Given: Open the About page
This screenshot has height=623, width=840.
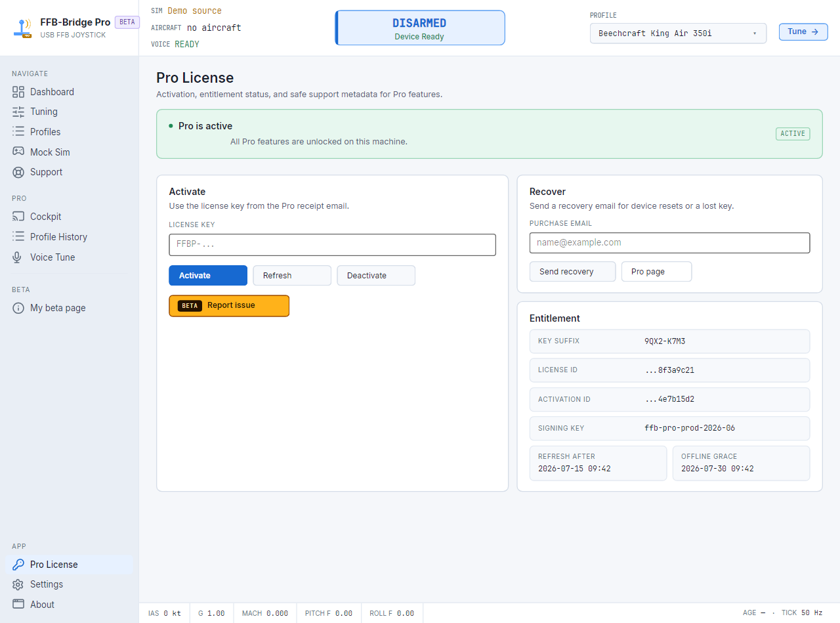Looking at the screenshot, I should (x=69, y=605).
